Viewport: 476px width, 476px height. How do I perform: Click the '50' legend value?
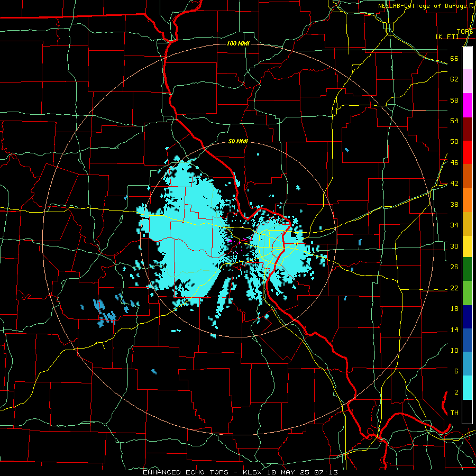[454, 142]
